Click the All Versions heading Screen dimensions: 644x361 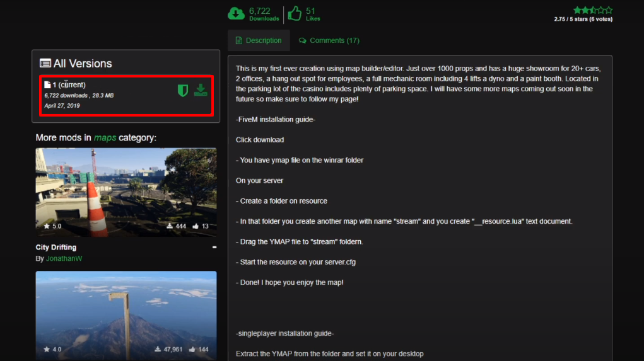[x=83, y=63]
